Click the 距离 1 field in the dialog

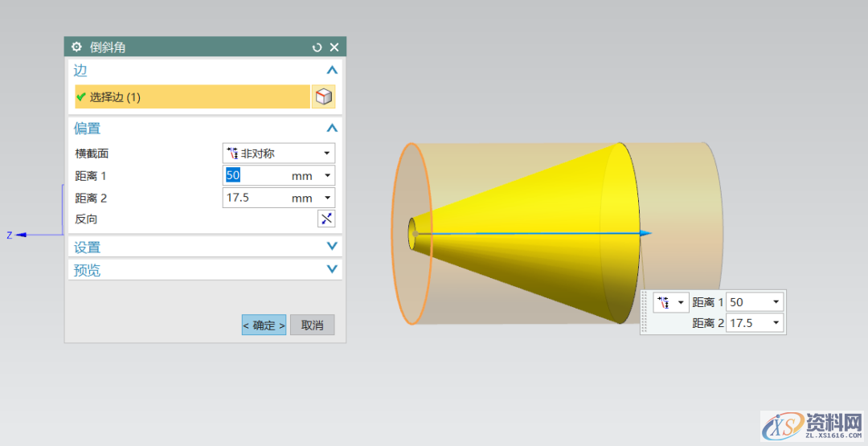pyautogui.click(x=256, y=175)
